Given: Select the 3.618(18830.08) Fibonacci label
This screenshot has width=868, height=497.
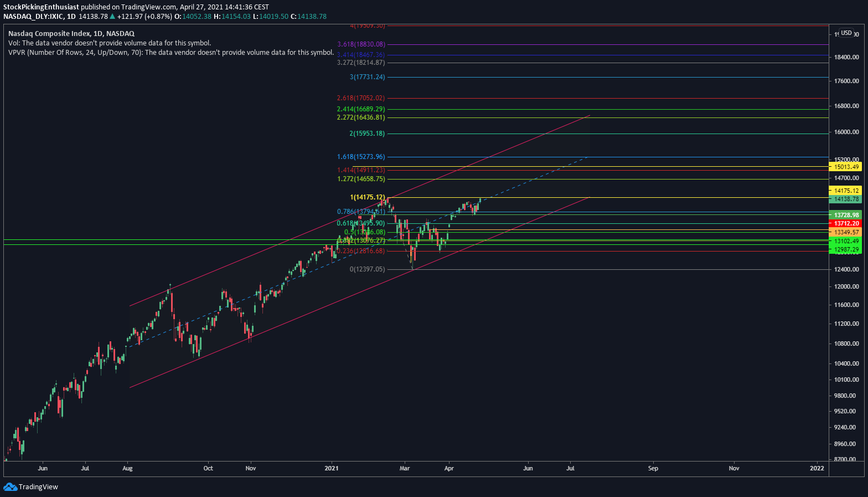Looking at the screenshot, I should pyautogui.click(x=361, y=44).
